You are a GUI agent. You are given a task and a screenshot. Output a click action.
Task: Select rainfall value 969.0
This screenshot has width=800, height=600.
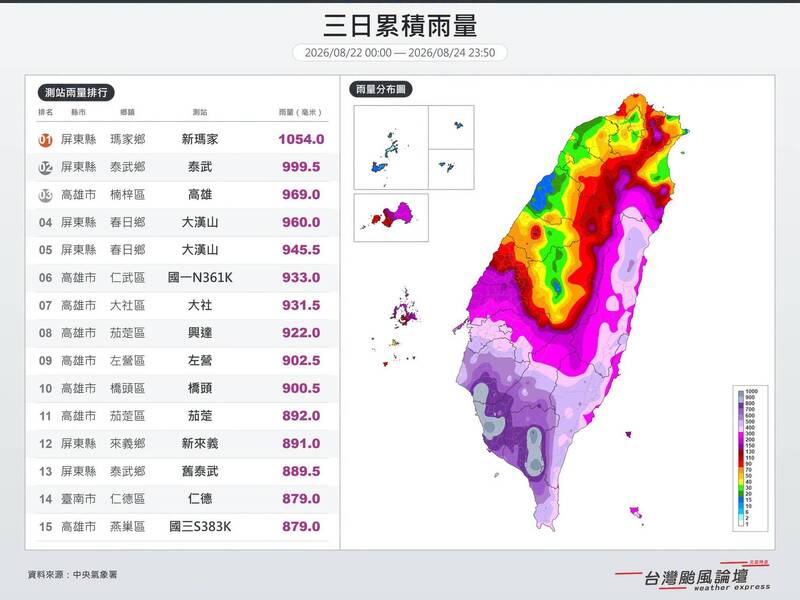tap(301, 194)
